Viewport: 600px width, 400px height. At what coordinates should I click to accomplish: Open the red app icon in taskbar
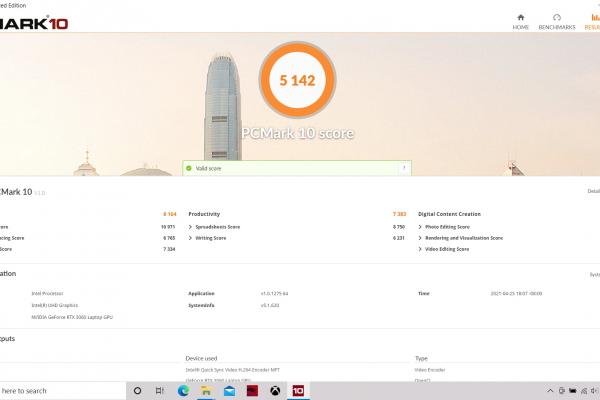pyautogui.click(x=252, y=391)
